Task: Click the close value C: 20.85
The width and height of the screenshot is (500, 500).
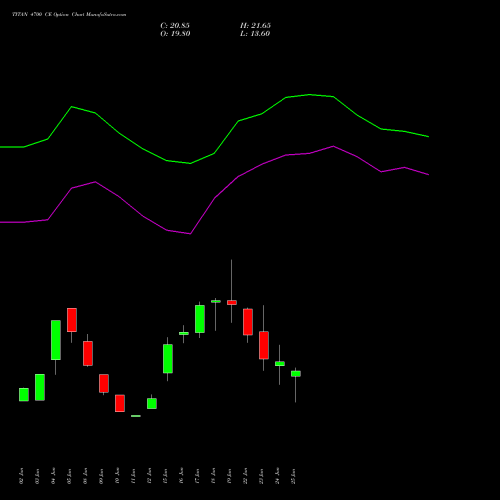Action: click(x=175, y=26)
